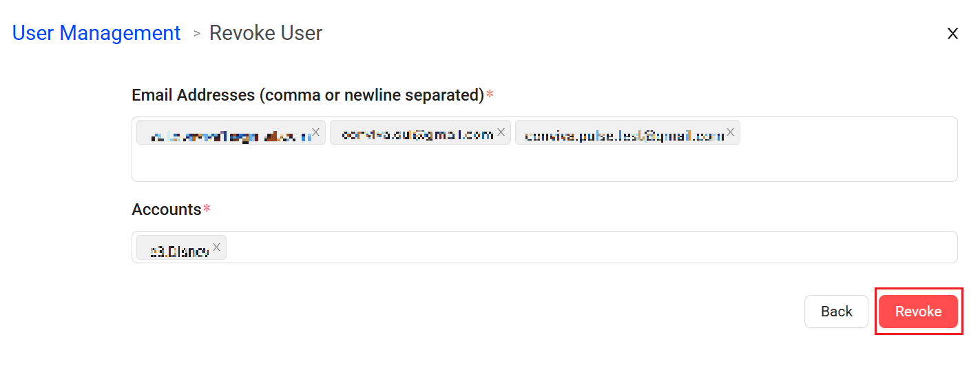This screenshot has height=377, width=980.
Task: Click the Email Addresses field label
Action: pos(308,95)
